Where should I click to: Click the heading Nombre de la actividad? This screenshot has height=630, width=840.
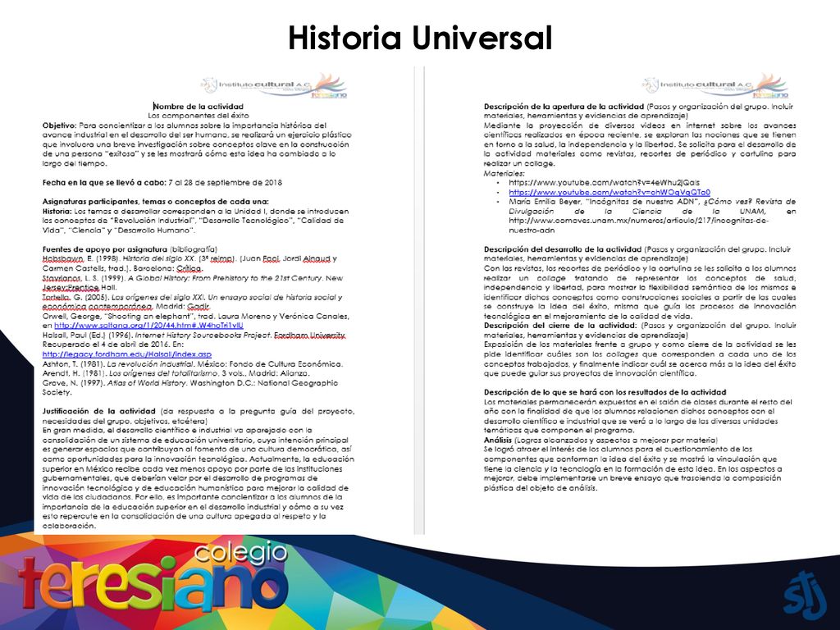199,107
